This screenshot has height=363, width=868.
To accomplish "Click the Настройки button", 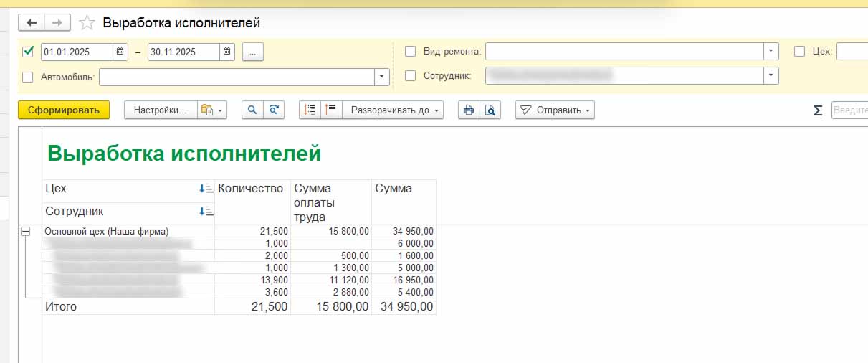I will click(x=161, y=110).
